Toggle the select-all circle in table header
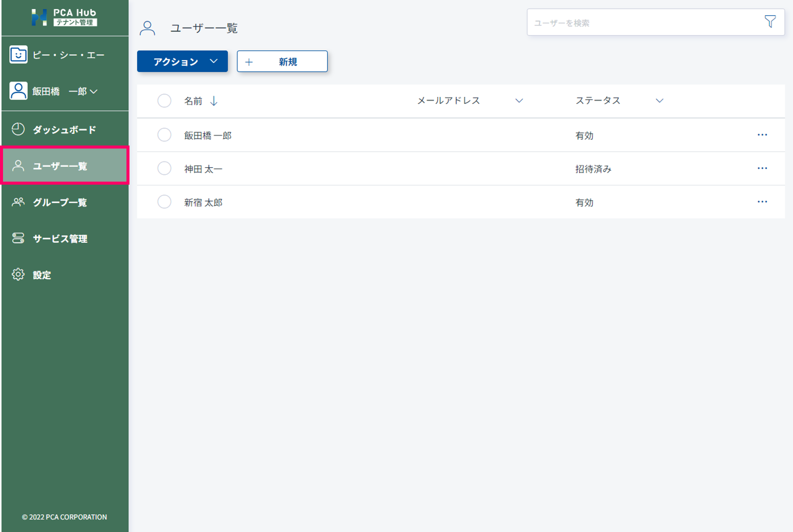 164,101
